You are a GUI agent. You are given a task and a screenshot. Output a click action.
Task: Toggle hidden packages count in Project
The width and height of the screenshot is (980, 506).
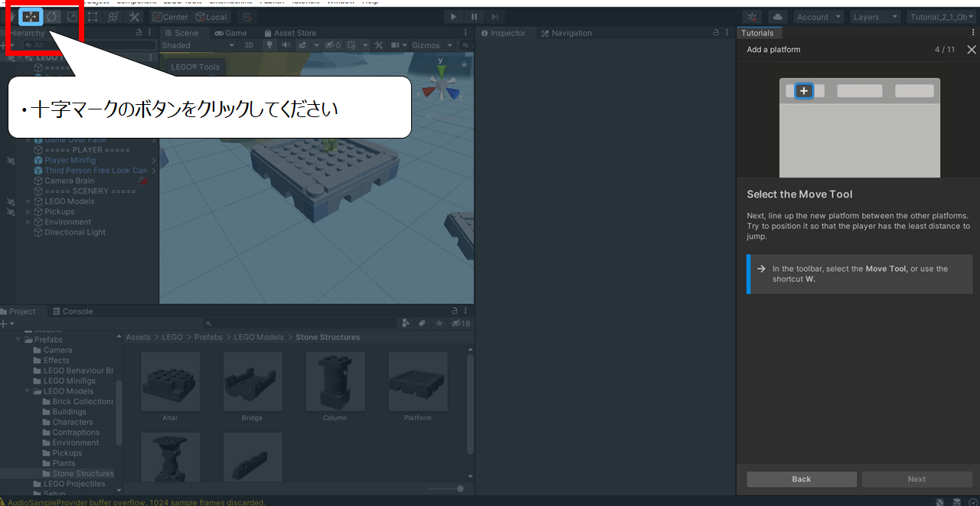pyautogui.click(x=460, y=324)
